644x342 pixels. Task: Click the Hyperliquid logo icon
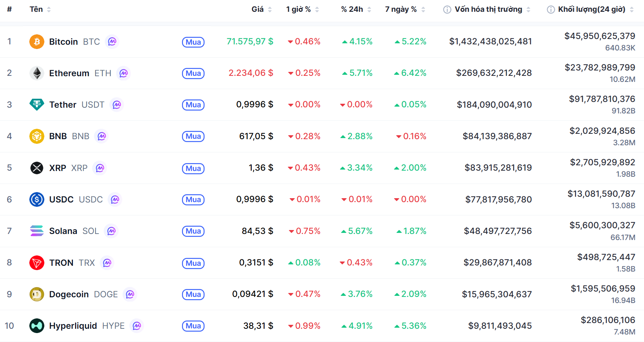[36, 326]
